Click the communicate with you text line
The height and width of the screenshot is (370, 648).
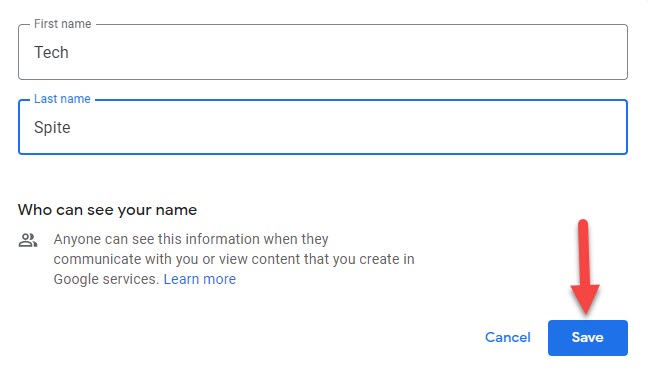point(234,259)
